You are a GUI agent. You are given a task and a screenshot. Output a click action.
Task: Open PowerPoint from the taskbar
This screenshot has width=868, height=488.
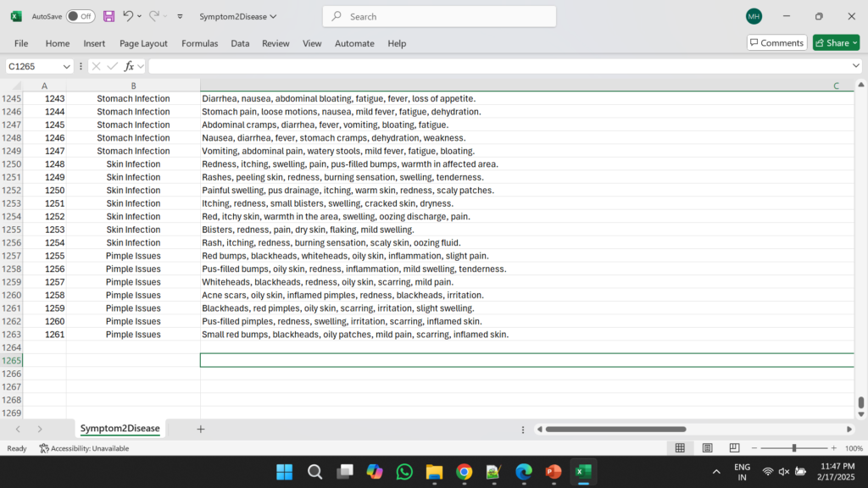click(x=553, y=471)
